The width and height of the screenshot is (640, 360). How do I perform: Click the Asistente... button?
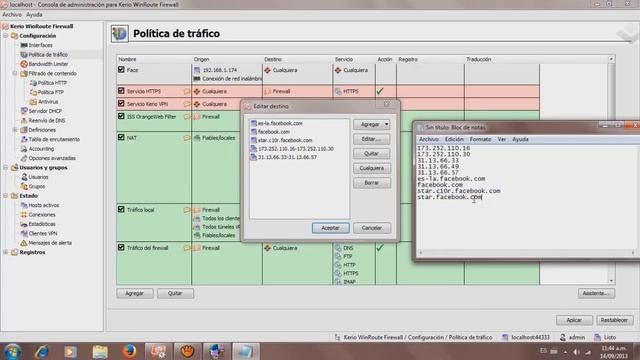[x=596, y=293]
